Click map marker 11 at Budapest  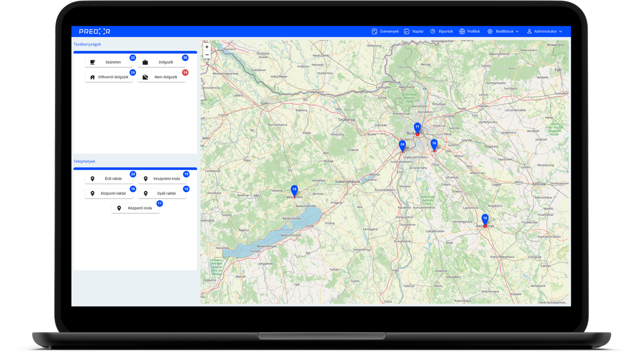click(x=417, y=128)
